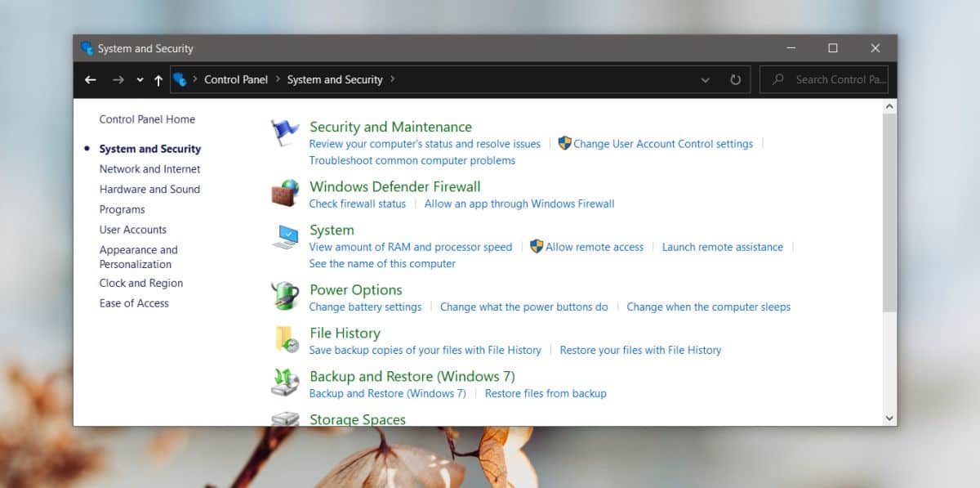Image resolution: width=980 pixels, height=488 pixels.
Task: Open the recent locations dropdown arrow
Action: click(x=140, y=80)
